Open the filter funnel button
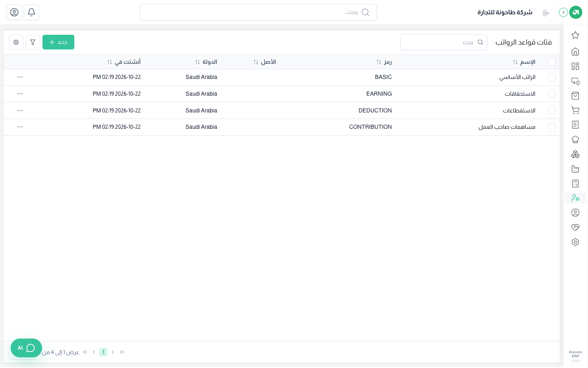 click(x=33, y=42)
